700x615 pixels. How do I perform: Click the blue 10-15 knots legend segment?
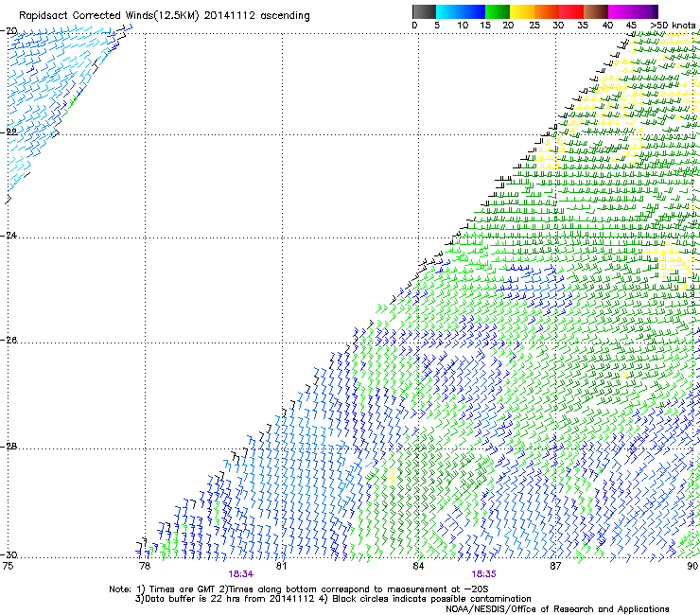point(473,11)
